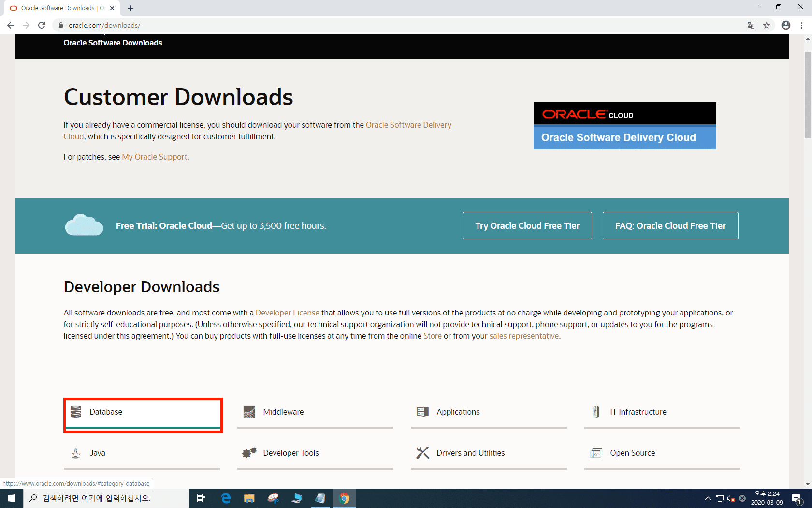Viewport: 812px width, 508px height.
Task: Show hidden system tray icons
Action: 708,498
